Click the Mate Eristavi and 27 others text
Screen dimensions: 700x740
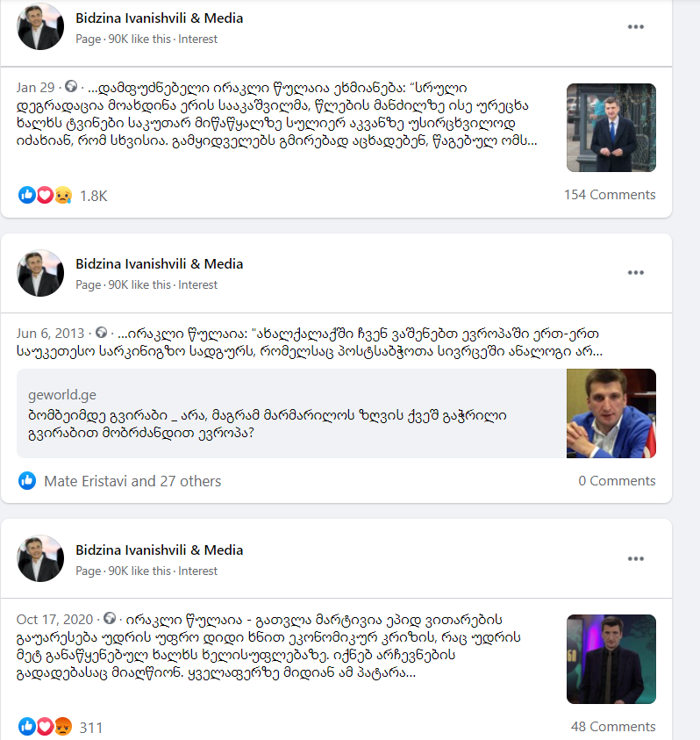132,481
